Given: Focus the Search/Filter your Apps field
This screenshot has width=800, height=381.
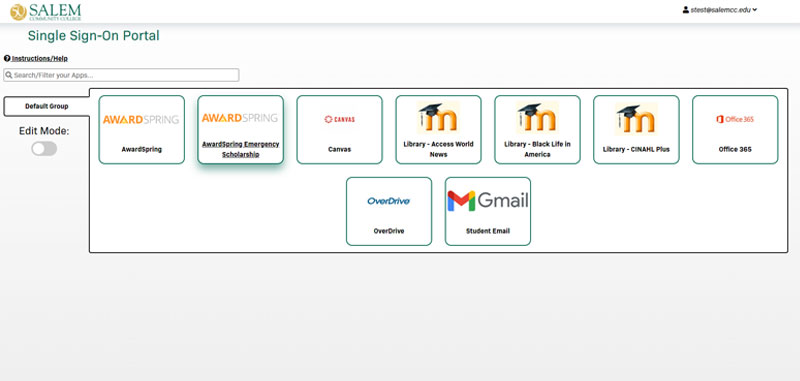Looking at the screenshot, I should click(121, 75).
